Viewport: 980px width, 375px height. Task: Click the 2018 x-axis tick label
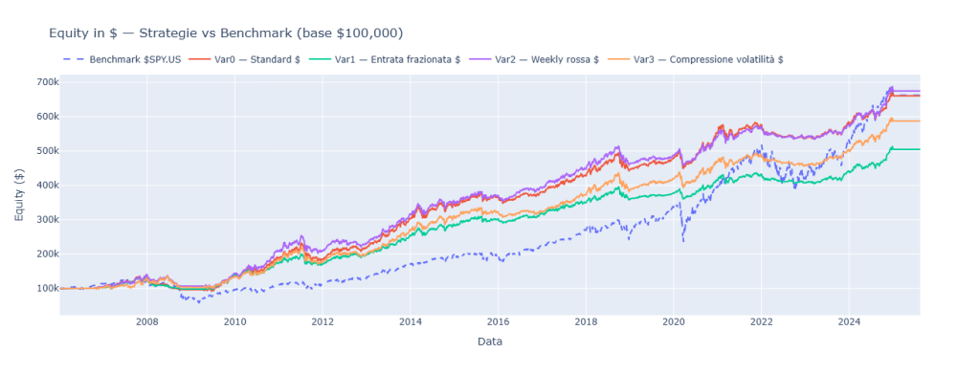click(x=586, y=321)
